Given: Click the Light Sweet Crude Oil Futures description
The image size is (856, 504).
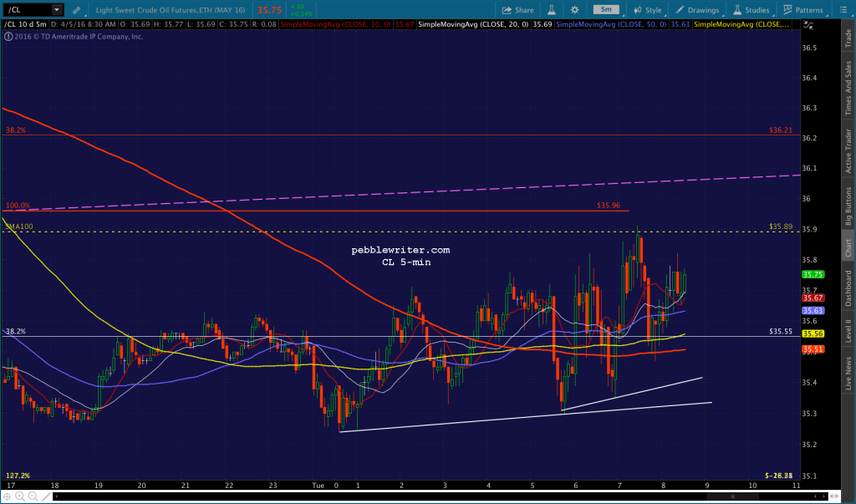Looking at the screenshot, I should pyautogui.click(x=171, y=10).
